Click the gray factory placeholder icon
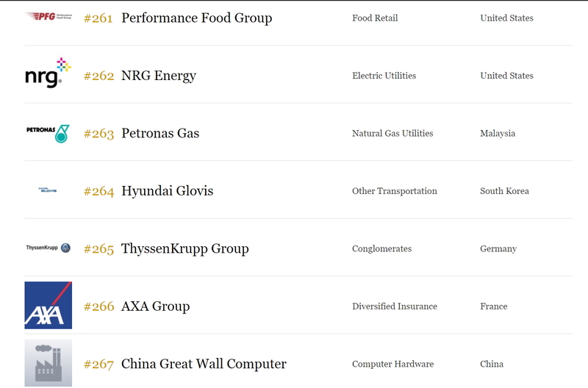 (48, 362)
